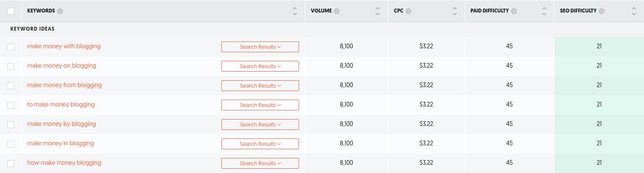
Task: Click paid difficulty 45 for make money with blogging
Action: pos(509,46)
